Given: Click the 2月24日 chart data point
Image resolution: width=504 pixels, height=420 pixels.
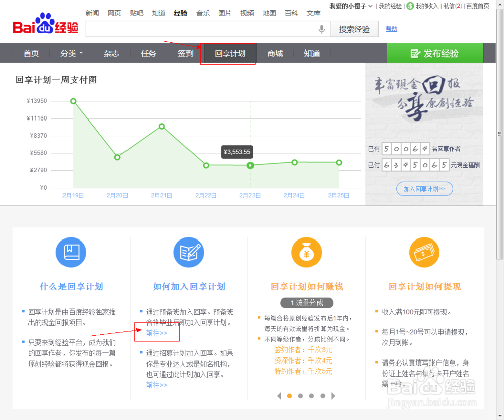Looking at the screenshot, I should tap(294, 162).
